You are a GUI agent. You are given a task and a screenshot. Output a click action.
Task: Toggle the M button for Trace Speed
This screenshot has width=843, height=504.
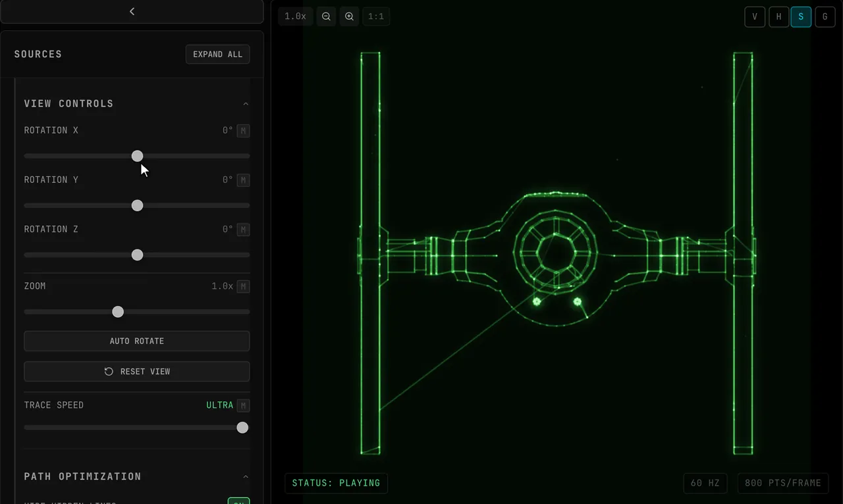(x=244, y=406)
